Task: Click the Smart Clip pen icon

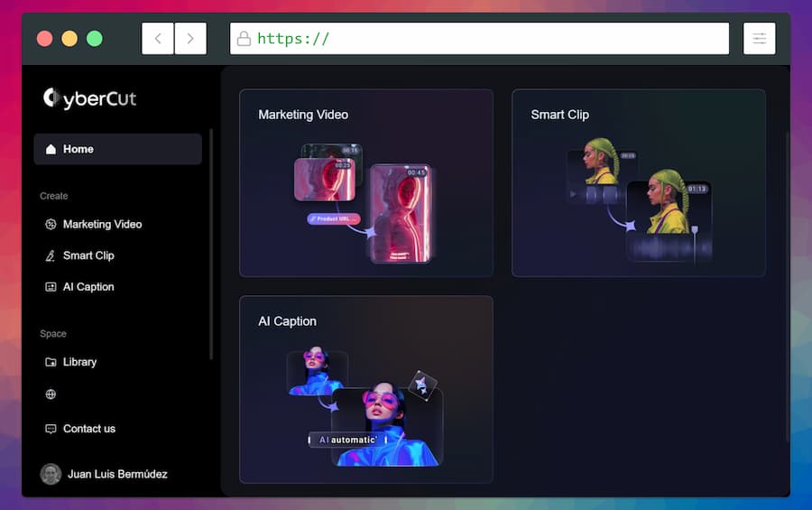Action: [51, 255]
